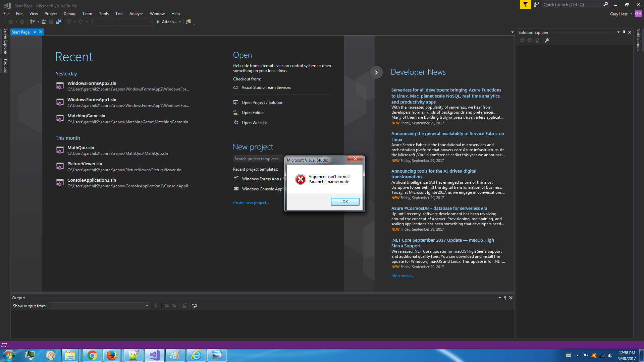The image size is (644, 362).
Task: Open the Undo history dropdown arrow
Action: [74, 22]
